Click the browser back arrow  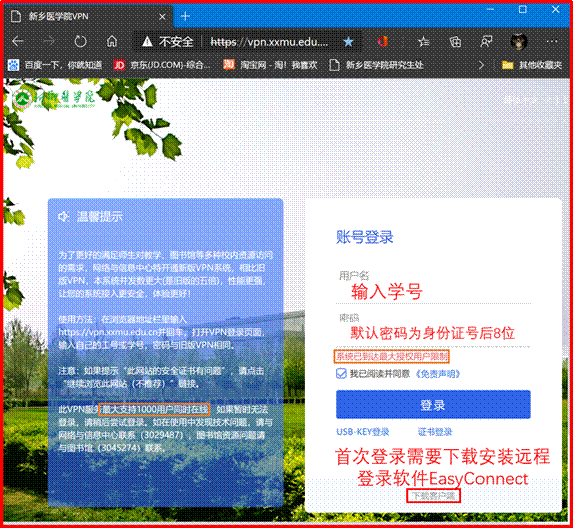point(18,42)
